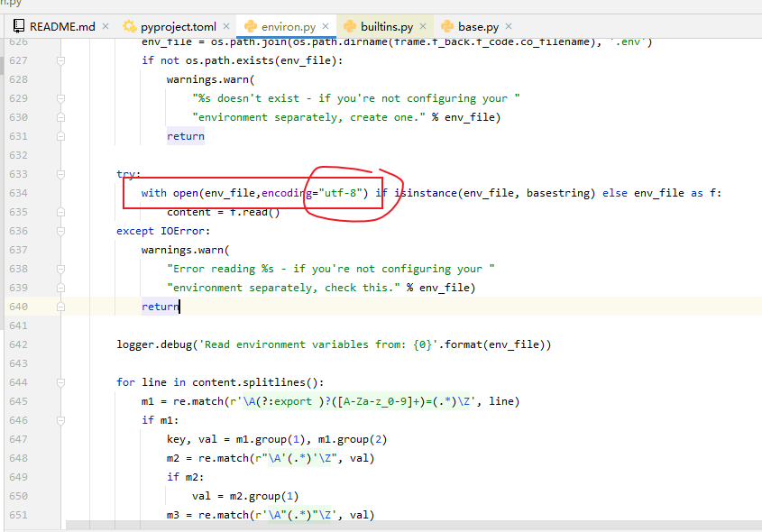
Task: Click 'content = f.read()' on line 635
Action: click(x=224, y=212)
